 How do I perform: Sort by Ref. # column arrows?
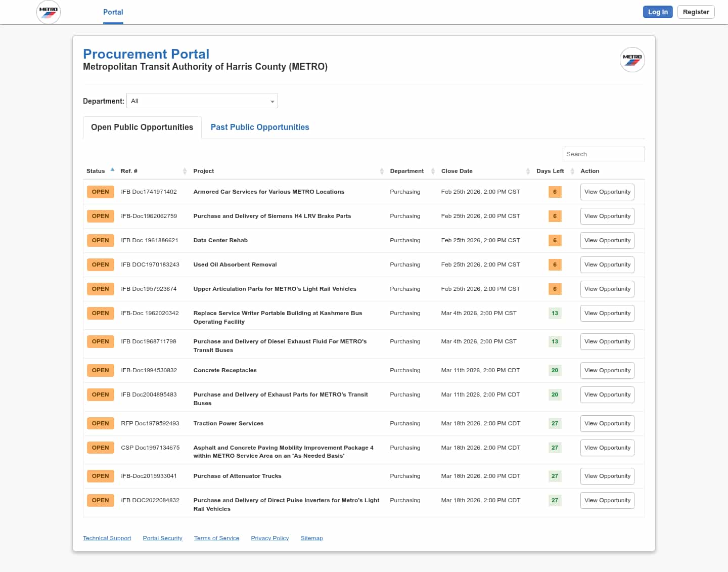(x=185, y=171)
